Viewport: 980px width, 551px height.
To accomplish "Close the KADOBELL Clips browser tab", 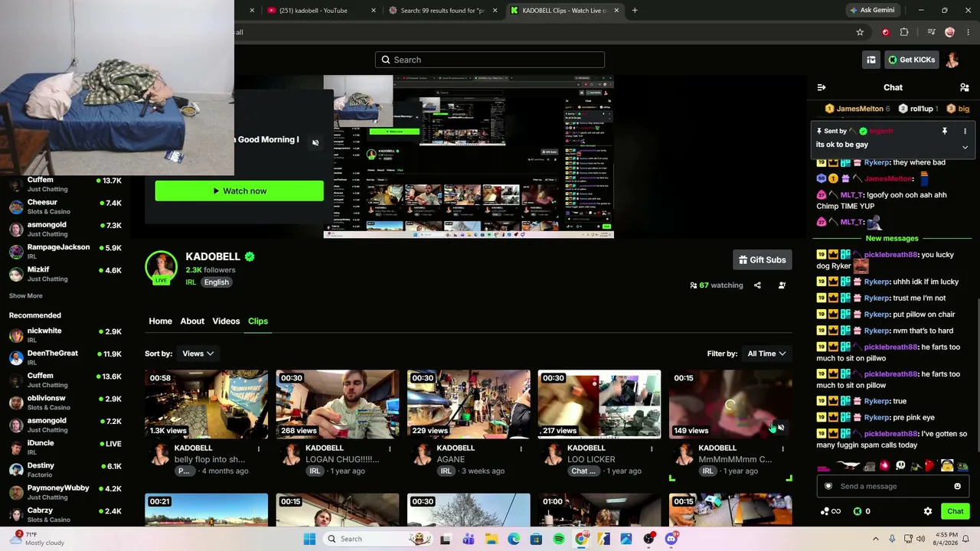I will tap(616, 11).
